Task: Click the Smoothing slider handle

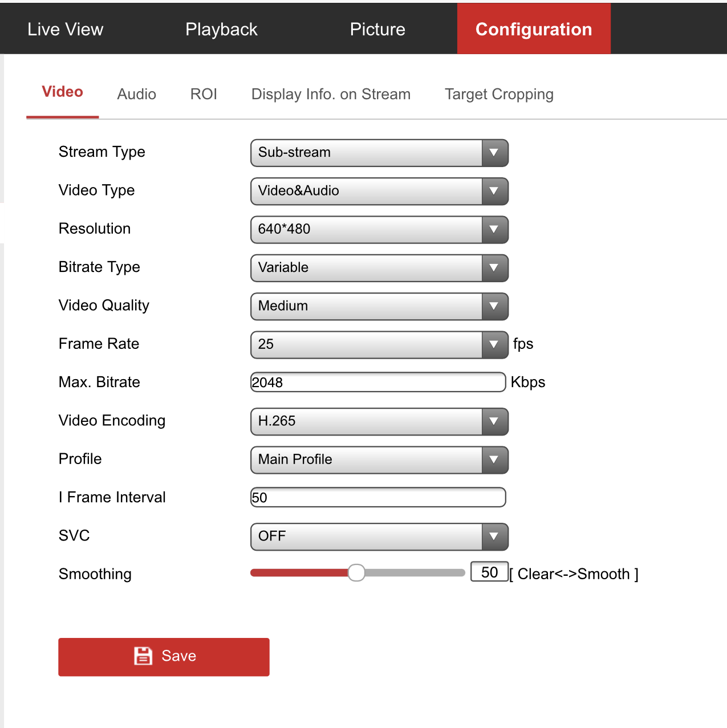Action: (x=356, y=573)
